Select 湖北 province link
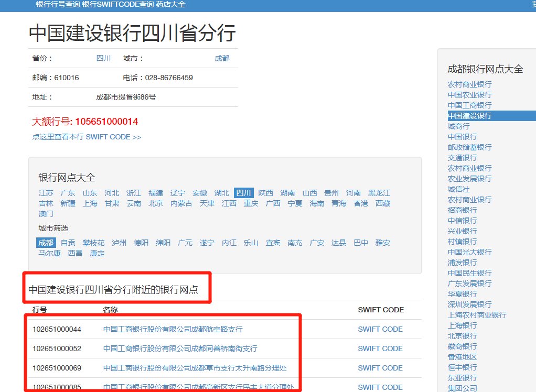Viewport: 536px width, 392px height. (x=221, y=193)
